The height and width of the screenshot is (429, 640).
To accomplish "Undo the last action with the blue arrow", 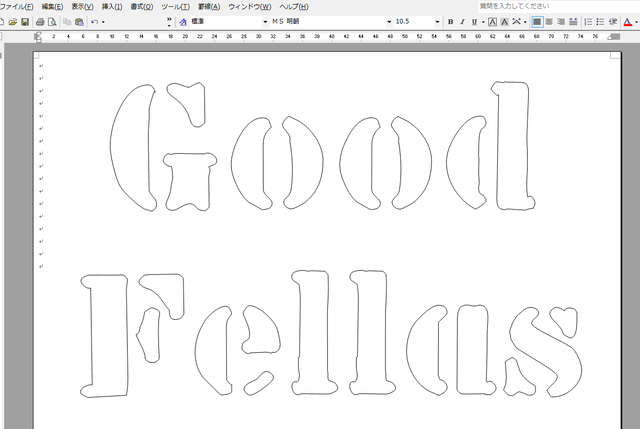I will pos(95,22).
